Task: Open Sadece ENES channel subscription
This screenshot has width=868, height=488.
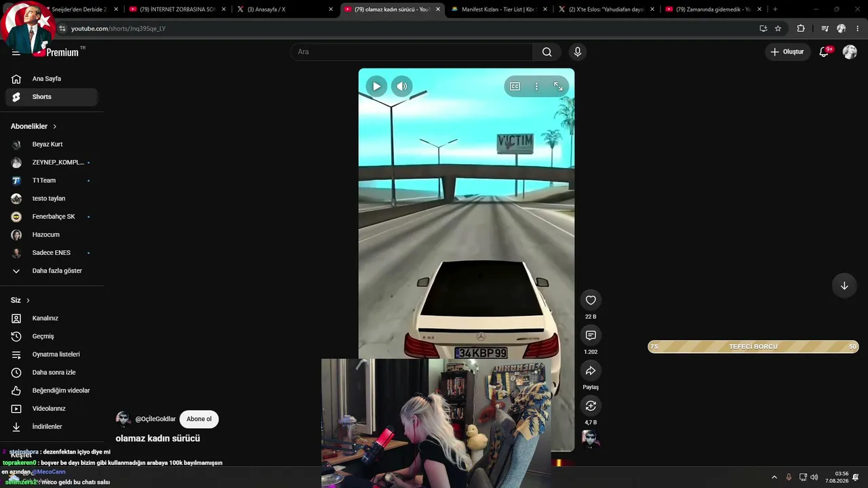Action: coord(52,253)
